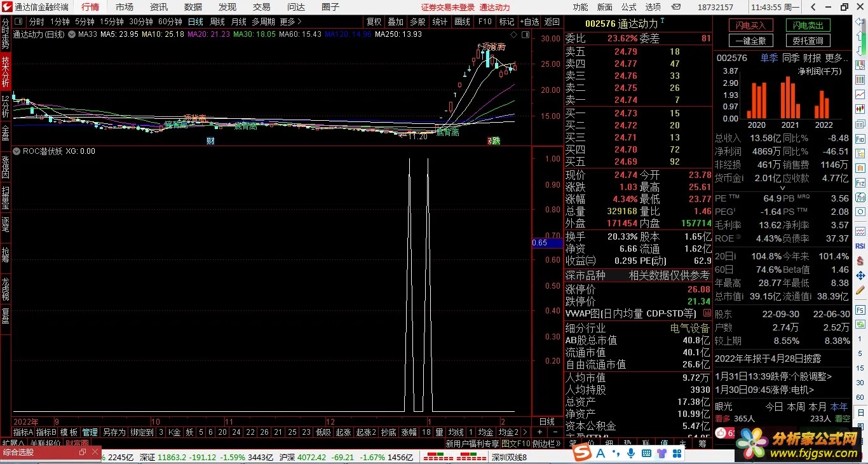Screen dimensions: 868x464
Task: Open 图文F10 in bottom bar
Action: pyautogui.click(x=515, y=444)
